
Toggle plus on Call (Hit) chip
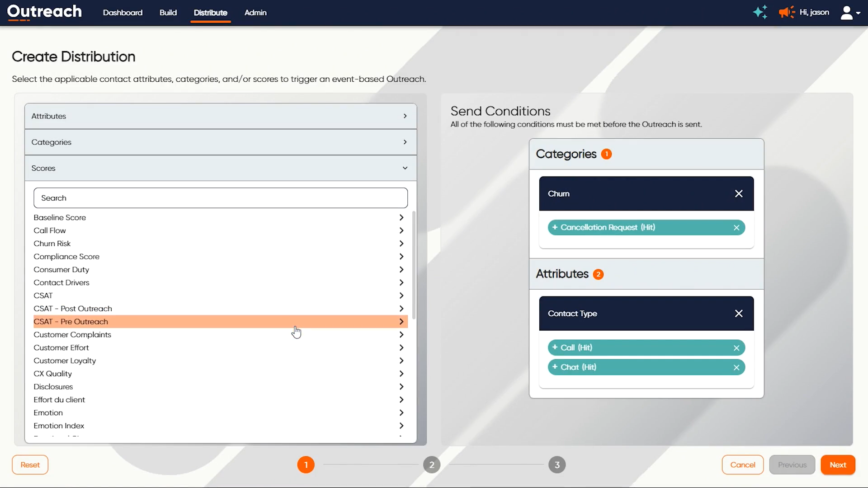[555, 347]
